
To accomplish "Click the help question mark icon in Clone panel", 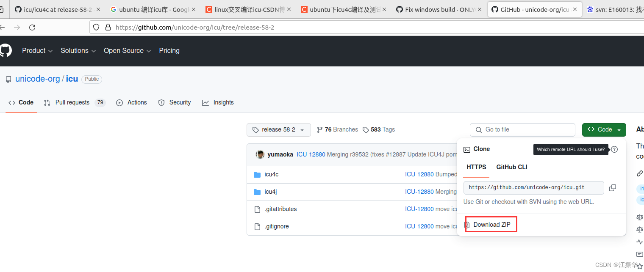I will [614, 149].
